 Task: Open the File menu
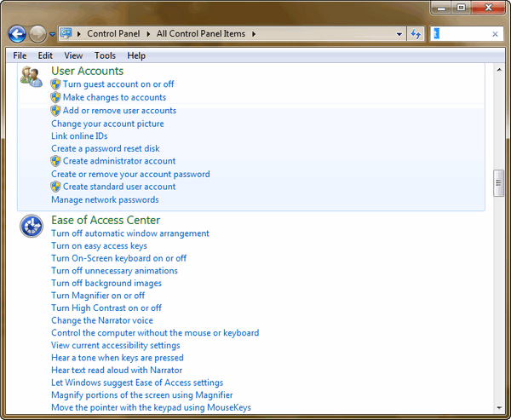click(x=20, y=55)
